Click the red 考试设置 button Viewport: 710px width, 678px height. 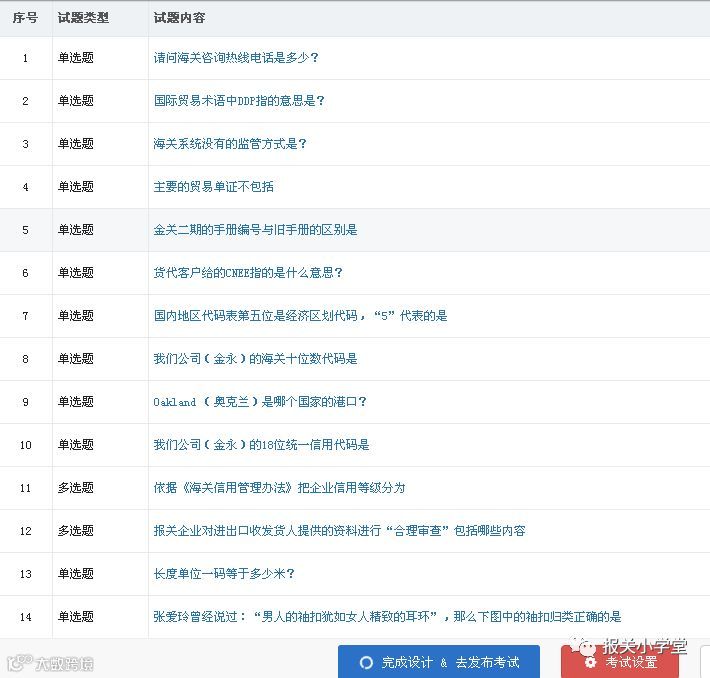620,662
